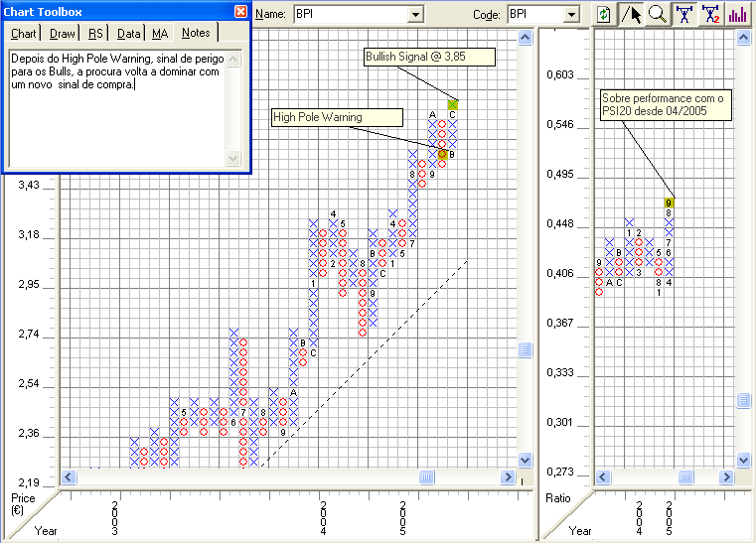Go to the Data tab
Image resolution: width=756 pixels, height=543 pixels.
[x=129, y=34]
